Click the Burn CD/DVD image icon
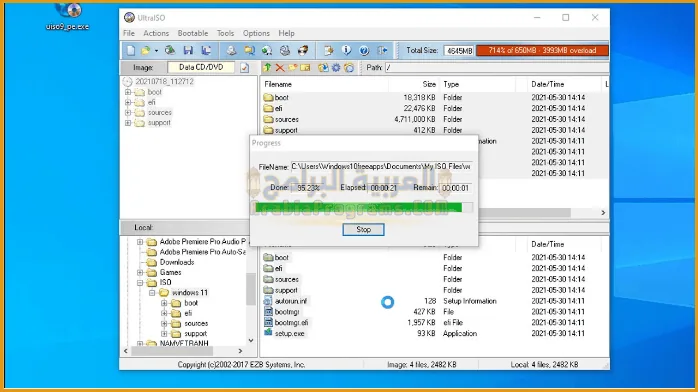The image size is (698, 392). [303, 50]
